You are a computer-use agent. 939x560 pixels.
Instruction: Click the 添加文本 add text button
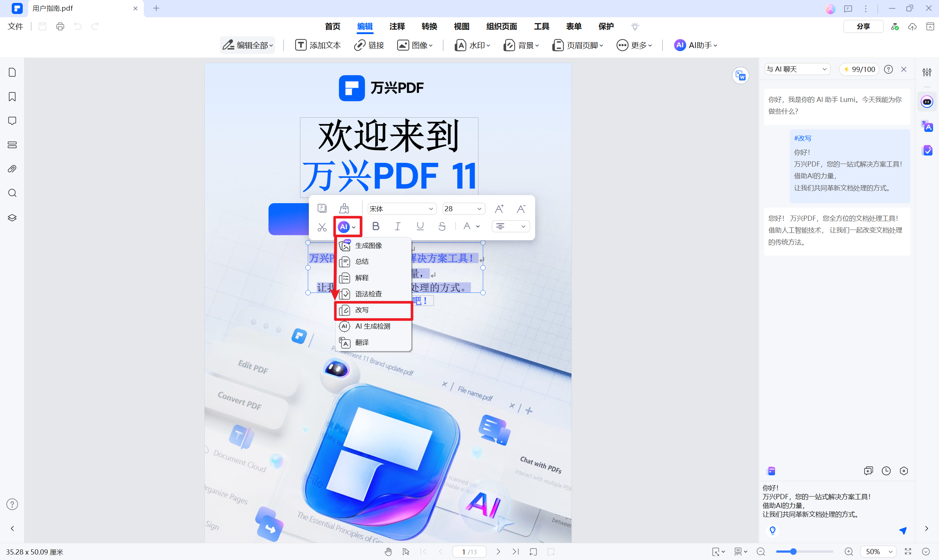click(x=318, y=45)
